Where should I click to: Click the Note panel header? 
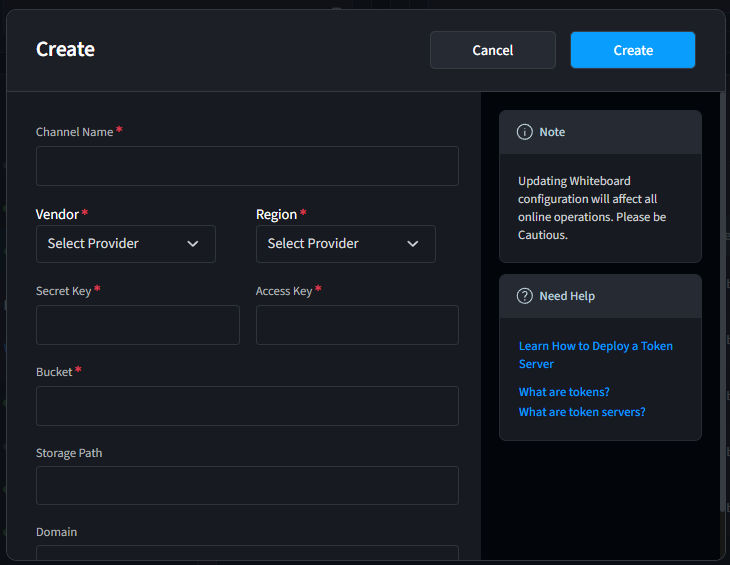tap(600, 132)
